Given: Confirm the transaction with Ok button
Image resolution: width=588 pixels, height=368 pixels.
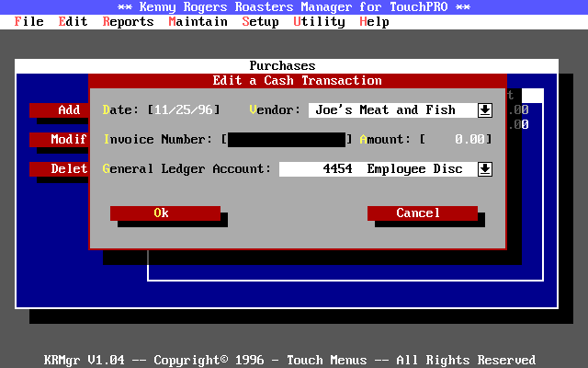Looking at the screenshot, I should point(165,213).
